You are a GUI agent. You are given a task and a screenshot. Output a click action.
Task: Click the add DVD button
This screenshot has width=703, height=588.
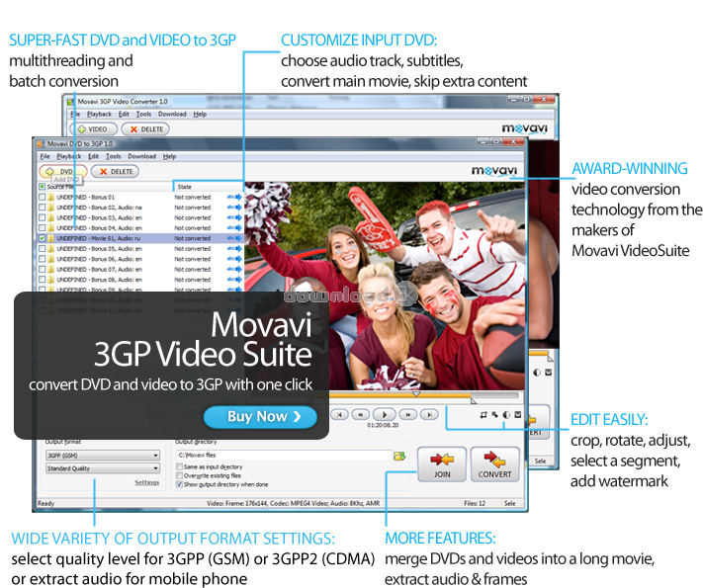coord(63,171)
